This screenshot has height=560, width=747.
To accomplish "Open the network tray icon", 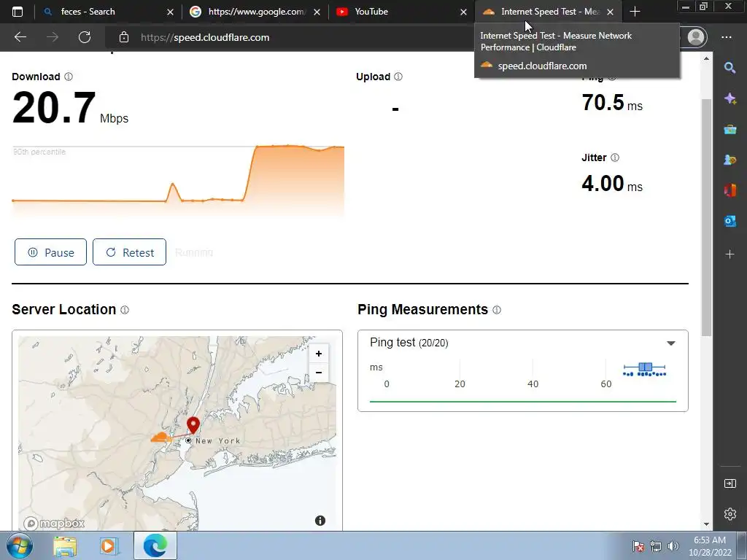I will tap(656, 546).
